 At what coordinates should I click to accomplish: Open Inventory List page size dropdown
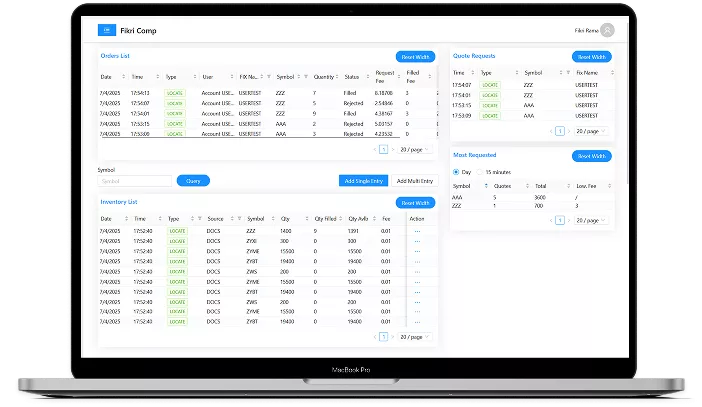415,337
